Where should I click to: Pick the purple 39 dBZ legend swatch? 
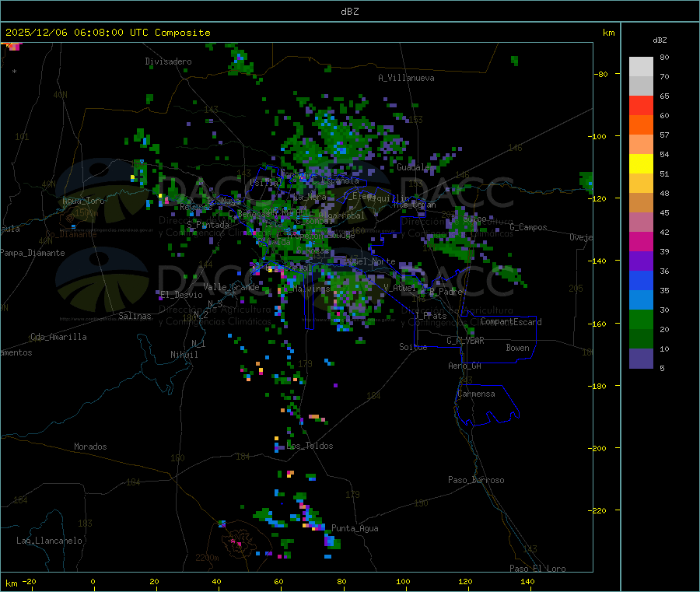click(x=641, y=261)
